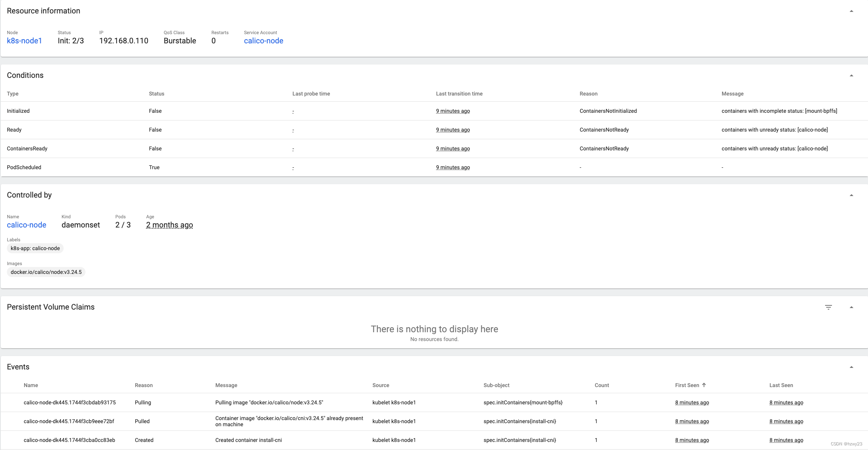
Task: Click the Reason column header in Events
Action: (x=144, y=385)
